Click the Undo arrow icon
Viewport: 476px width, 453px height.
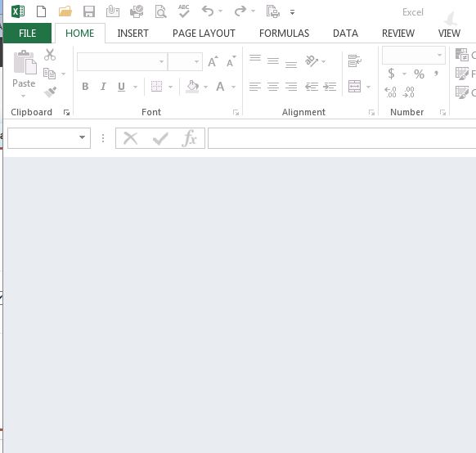click(x=208, y=11)
